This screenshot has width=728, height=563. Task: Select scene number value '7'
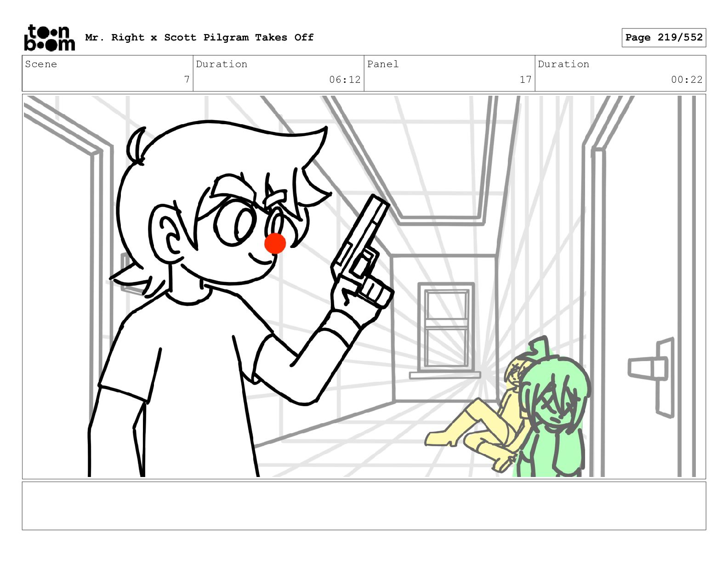pos(187,80)
